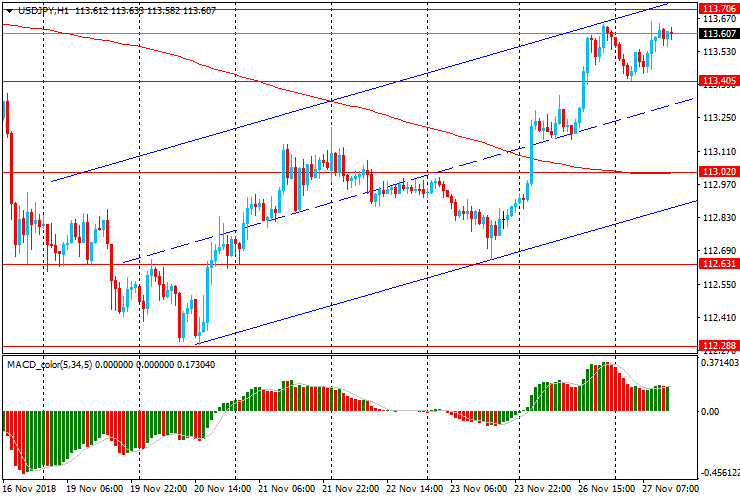Click the 113.250 price scale value
740x500 pixels.
(x=719, y=118)
